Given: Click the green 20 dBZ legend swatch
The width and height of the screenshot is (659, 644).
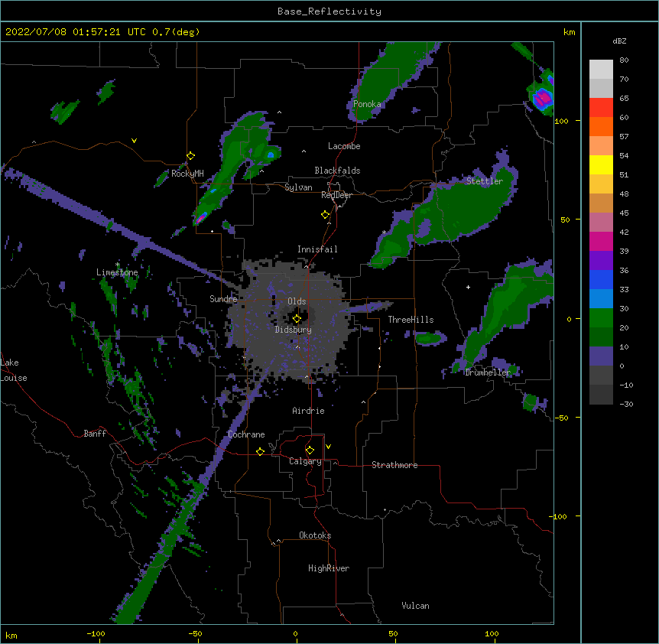Looking at the screenshot, I should [x=601, y=318].
